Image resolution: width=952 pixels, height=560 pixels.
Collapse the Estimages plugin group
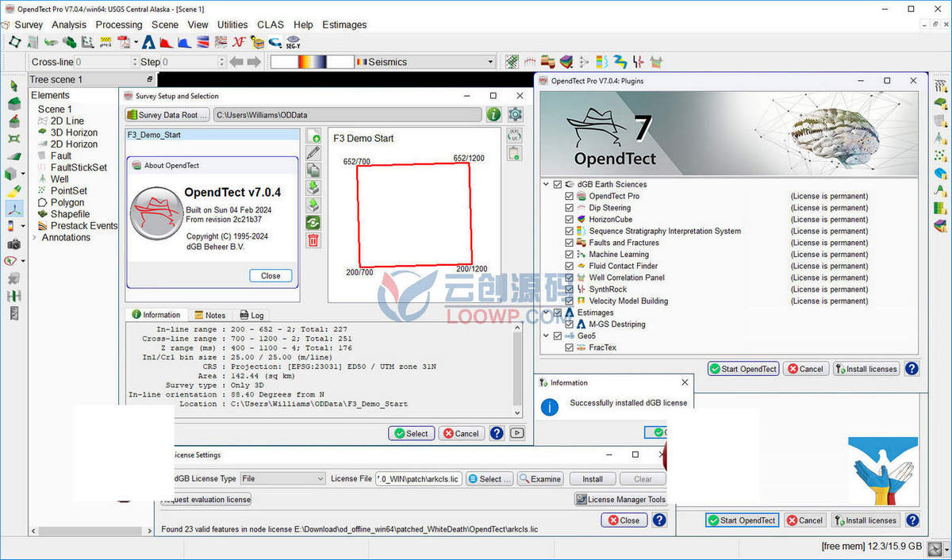pos(547,313)
